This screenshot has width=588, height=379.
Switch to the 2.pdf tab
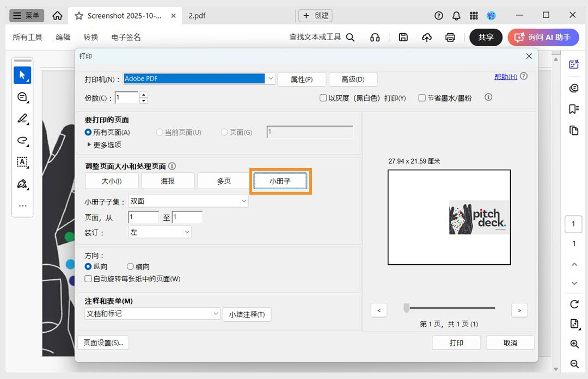[x=197, y=15]
